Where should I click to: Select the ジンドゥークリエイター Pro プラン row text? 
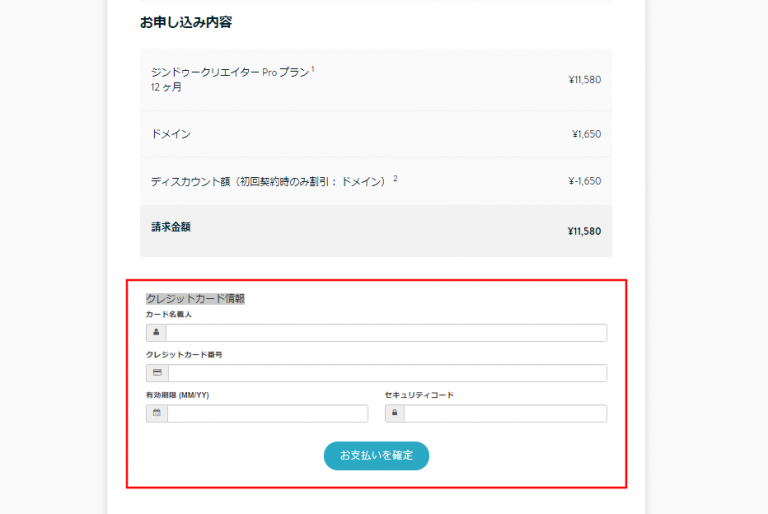[229, 73]
